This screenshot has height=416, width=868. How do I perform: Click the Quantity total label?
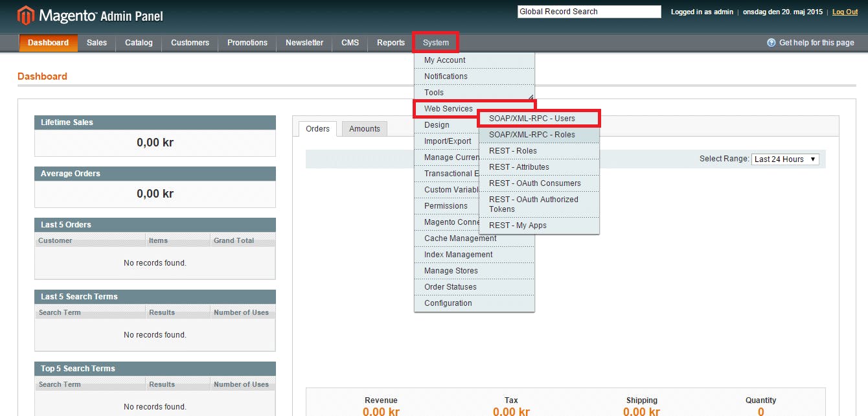tap(760, 400)
